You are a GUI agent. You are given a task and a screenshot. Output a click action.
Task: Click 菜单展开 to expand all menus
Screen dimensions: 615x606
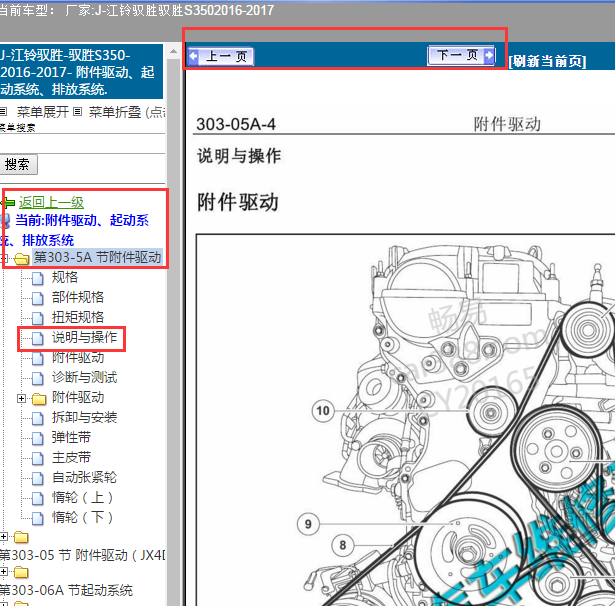pos(43,112)
